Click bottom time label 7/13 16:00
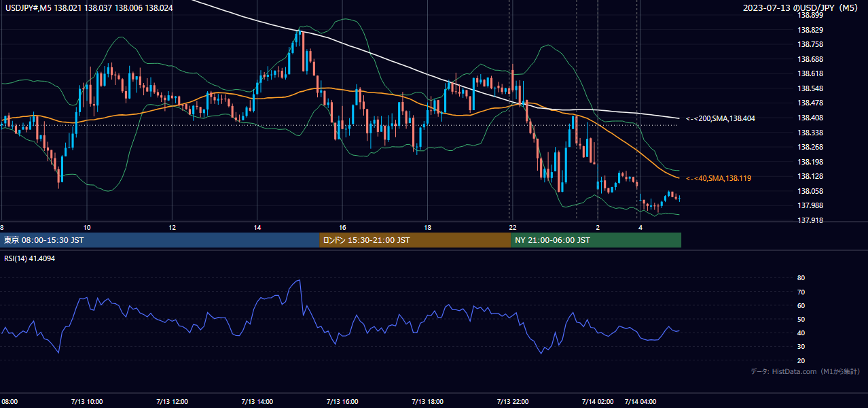 [x=342, y=401]
